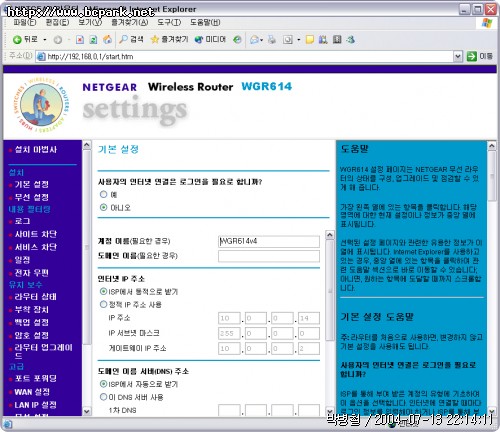
Task: Click the settings form scrollbar up arrow
Action: 329,235
